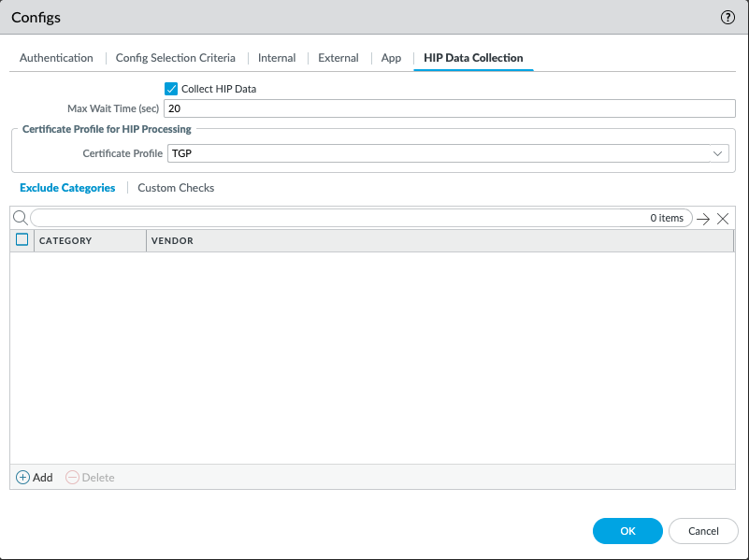Viewport: 749px width, 560px height.
Task: Click the OK button
Action: pos(627,530)
